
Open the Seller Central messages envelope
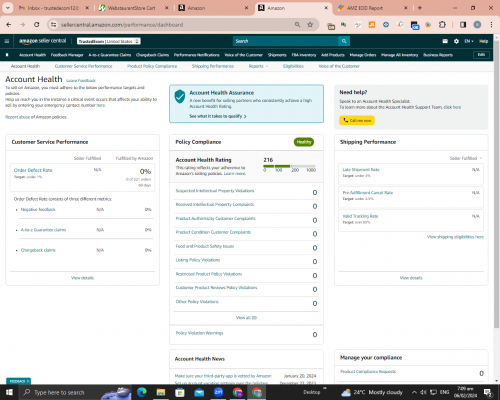tap(445, 41)
